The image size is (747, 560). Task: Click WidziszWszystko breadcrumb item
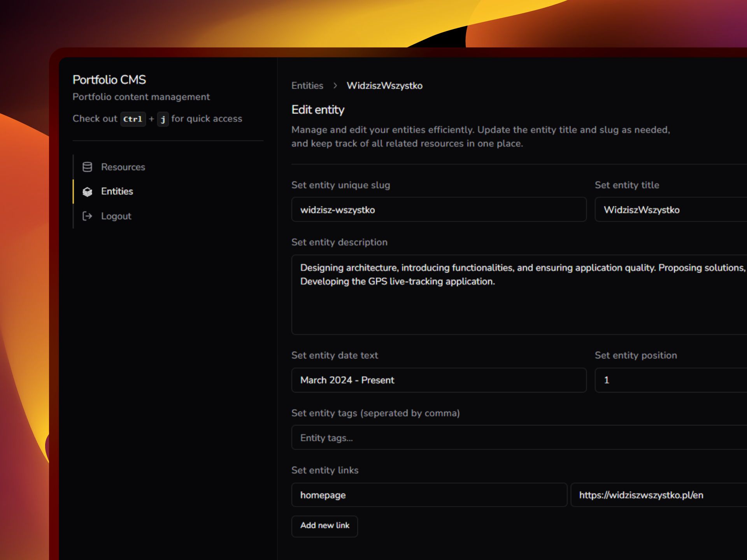(x=384, y=86)
